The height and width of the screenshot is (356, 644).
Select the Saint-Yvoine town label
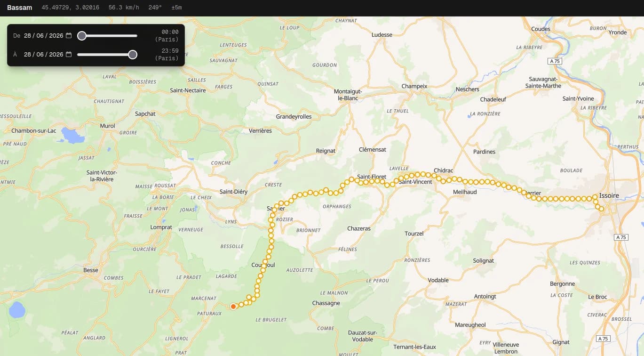pyautogui.click(x=578, y=99)
